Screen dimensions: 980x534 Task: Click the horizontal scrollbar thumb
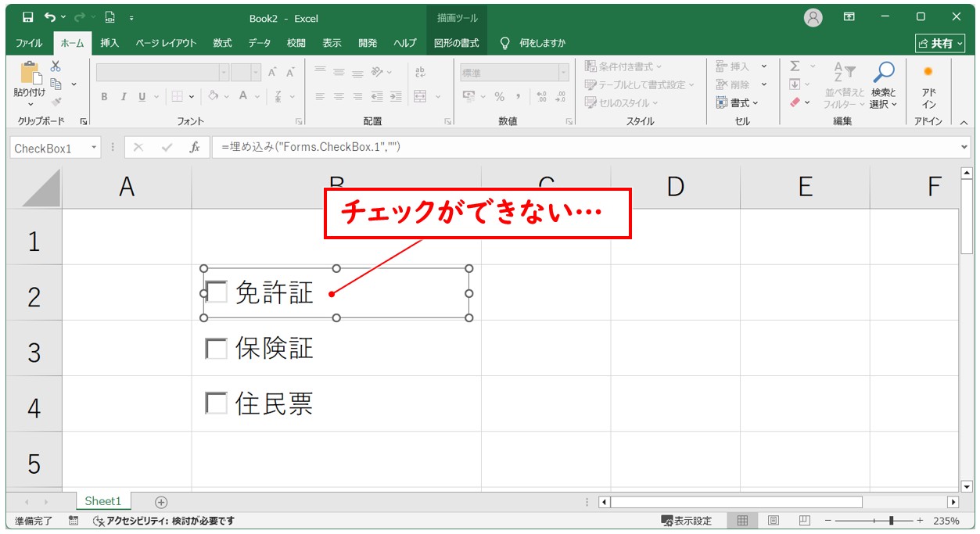coord(736,502)
